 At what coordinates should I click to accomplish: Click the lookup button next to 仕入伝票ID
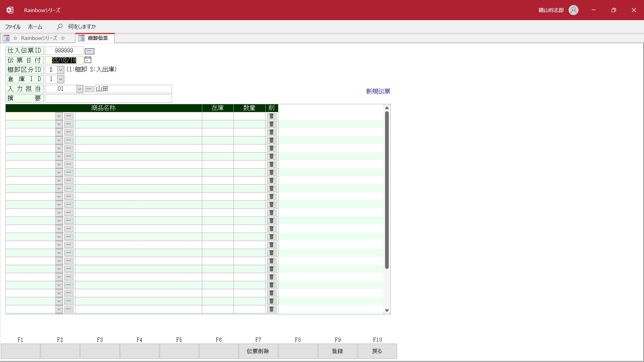point(89,51)
